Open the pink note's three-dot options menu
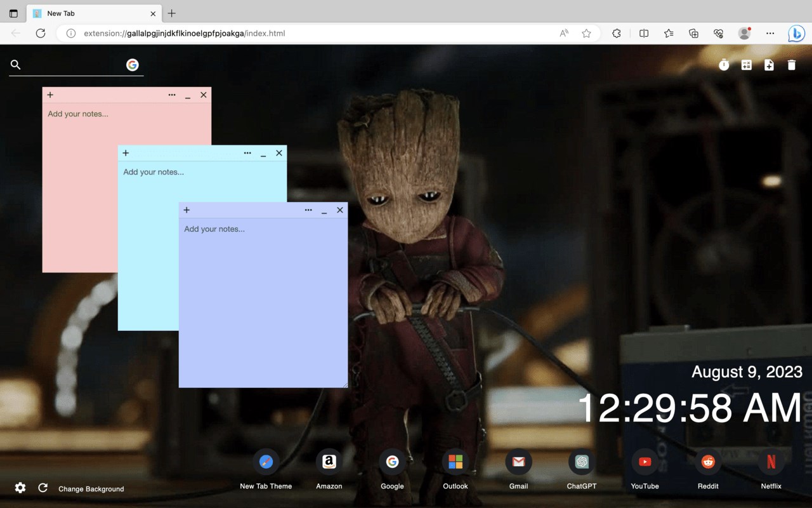This screenshot has height=508, width=812. tap(172, 95)
